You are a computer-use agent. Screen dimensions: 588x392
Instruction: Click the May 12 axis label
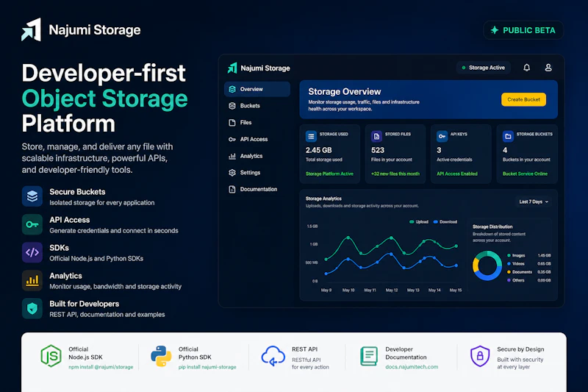[x=392, y=290]
